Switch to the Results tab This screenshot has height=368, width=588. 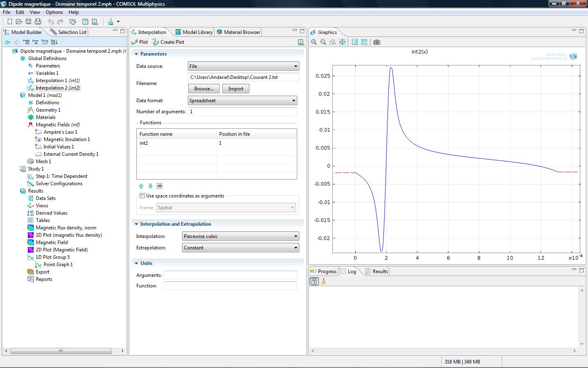pos(376,272)
